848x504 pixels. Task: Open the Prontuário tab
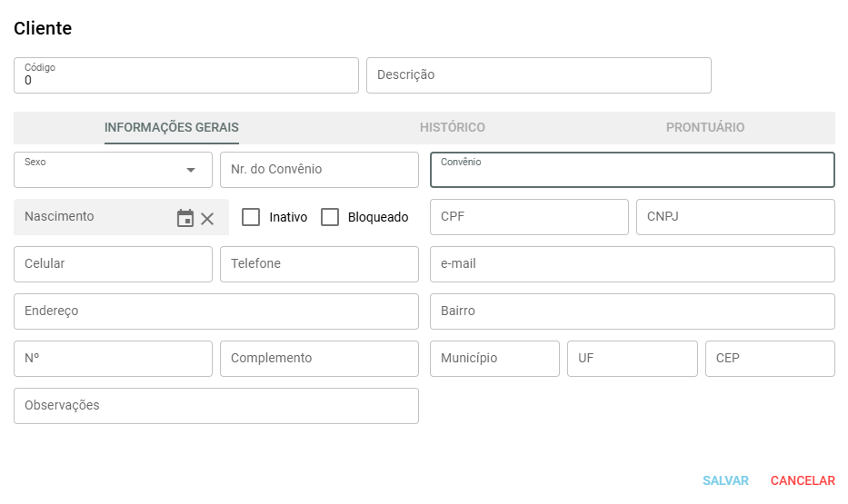click(x=704, y=127)
